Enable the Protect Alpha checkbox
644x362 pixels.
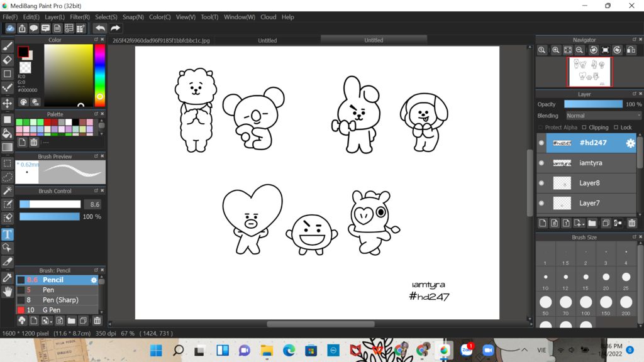540,127
